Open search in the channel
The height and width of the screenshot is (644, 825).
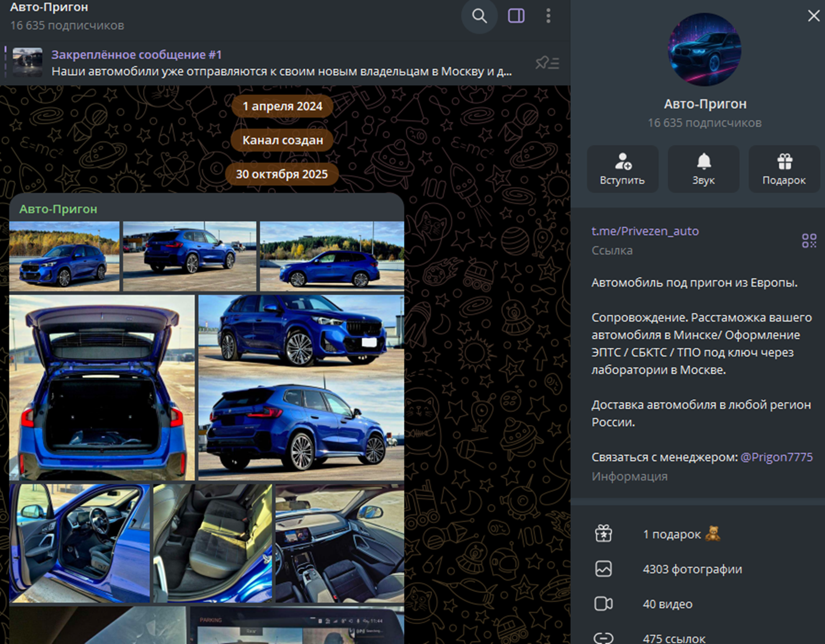(479, 16)
